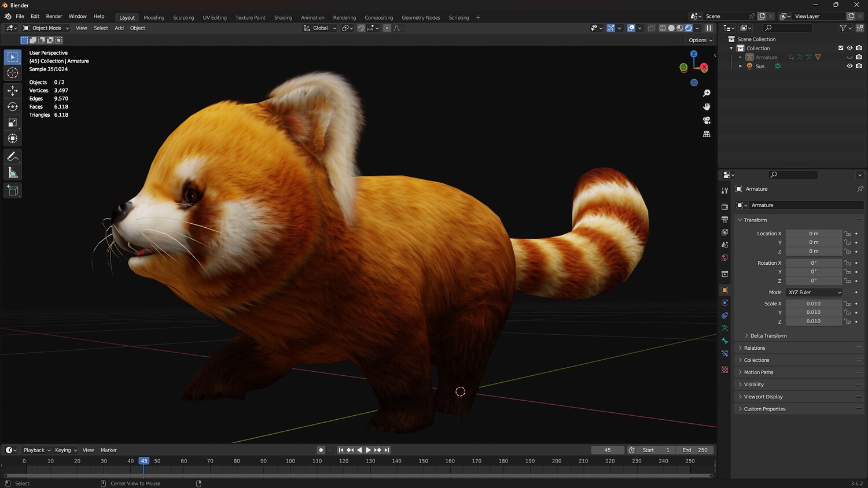This screenshot has height=488, width=868.
Task: Pick the Annotate pencil tool
Action: click(x=13, y=157)
